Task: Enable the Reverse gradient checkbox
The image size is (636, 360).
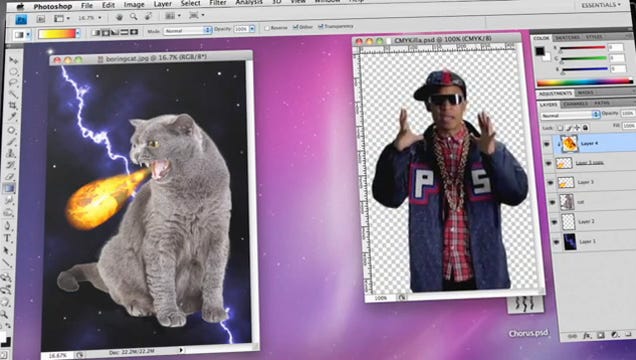Action: 266,28
